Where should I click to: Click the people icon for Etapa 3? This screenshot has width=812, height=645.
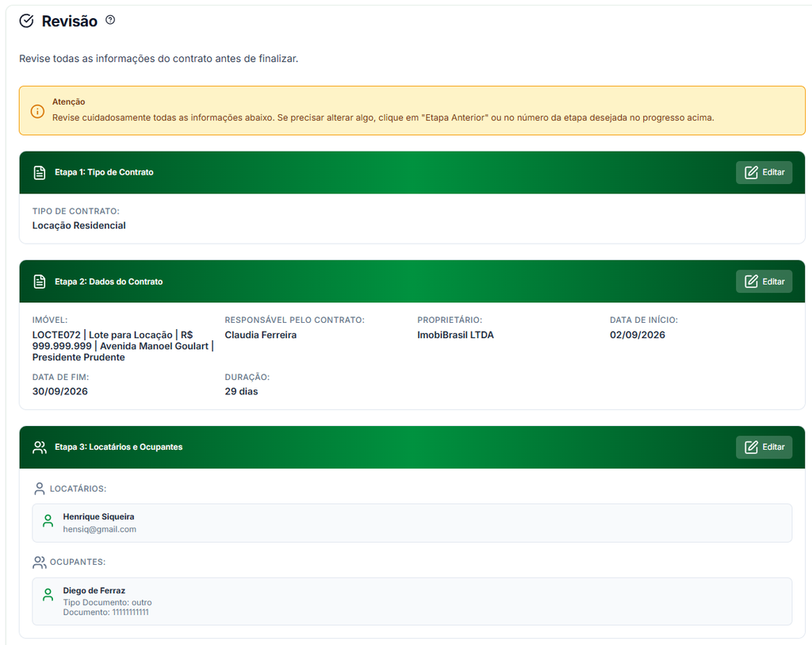point(40,447)
